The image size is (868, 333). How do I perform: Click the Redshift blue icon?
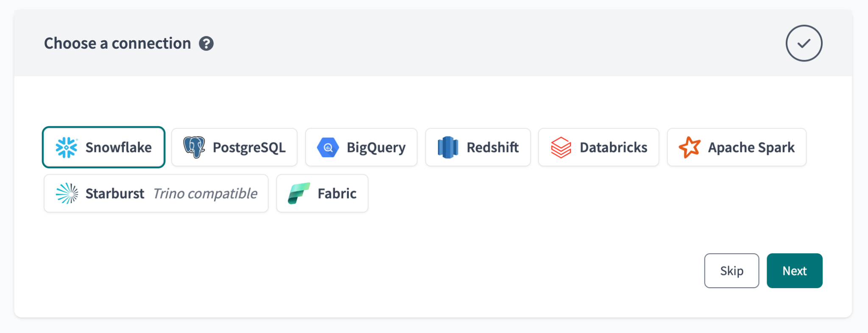click(x=448, y=147)
